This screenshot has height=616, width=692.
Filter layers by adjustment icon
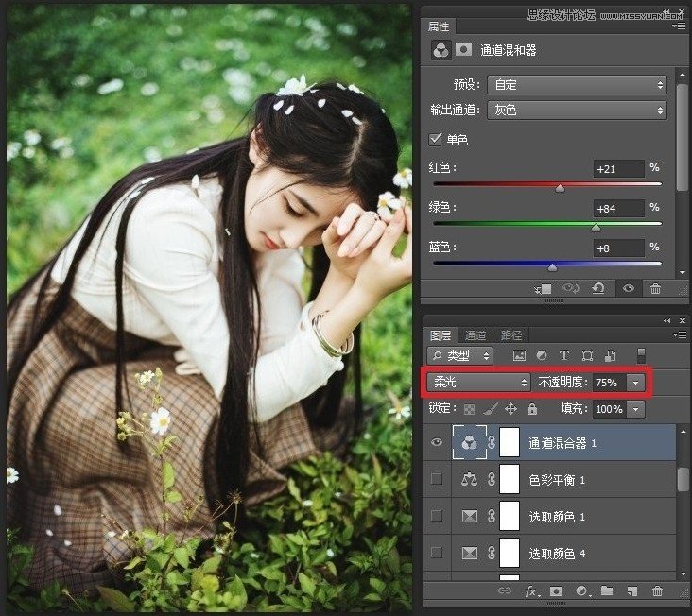point(542,355)
